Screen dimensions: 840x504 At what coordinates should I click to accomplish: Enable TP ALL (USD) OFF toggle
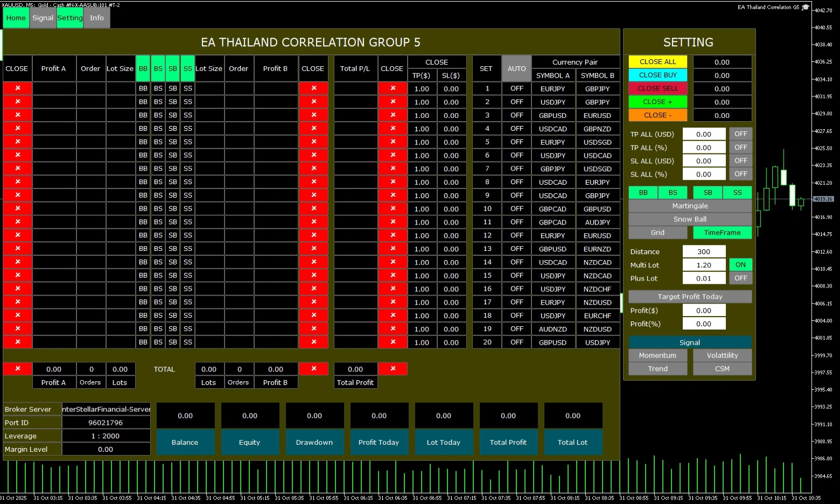click(x=740, y=134)
